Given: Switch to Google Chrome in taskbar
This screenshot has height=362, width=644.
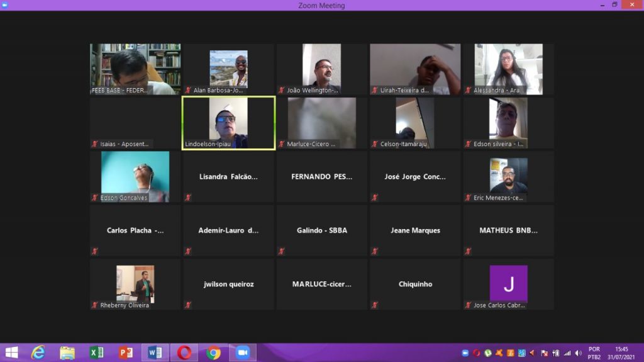Looking at the screenshot, I should (x=213, y=353).
